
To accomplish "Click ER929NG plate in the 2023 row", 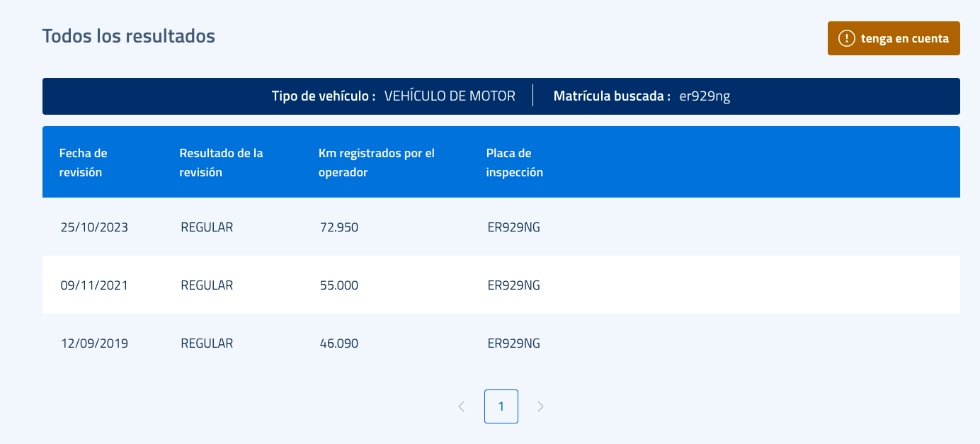I will pyautogui.click(x=514, y=227).
